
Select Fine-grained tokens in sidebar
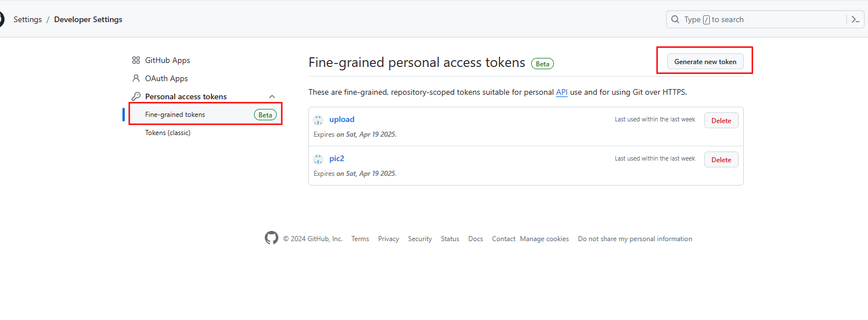[x=175, y=115]
